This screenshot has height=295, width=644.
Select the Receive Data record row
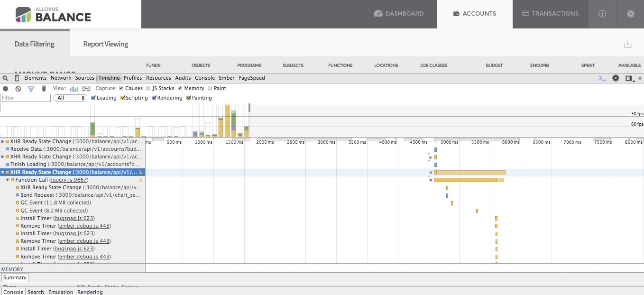(73, 149)
